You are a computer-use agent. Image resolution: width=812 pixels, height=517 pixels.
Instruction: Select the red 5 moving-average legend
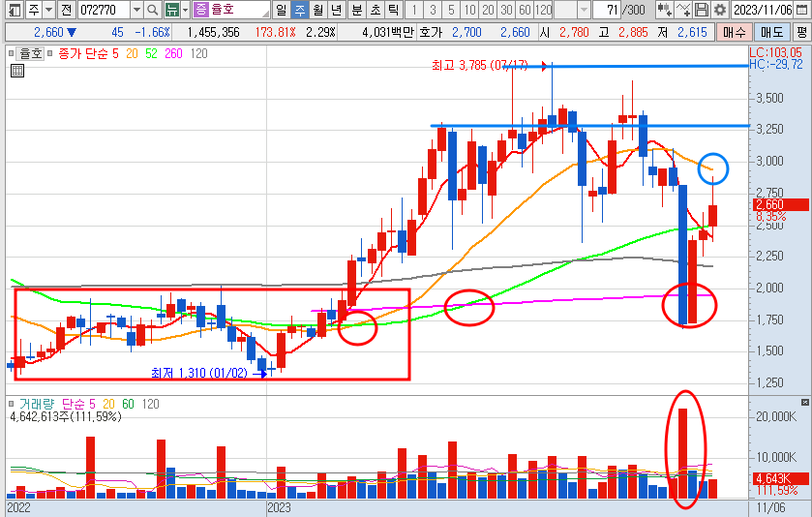[115, 53]
